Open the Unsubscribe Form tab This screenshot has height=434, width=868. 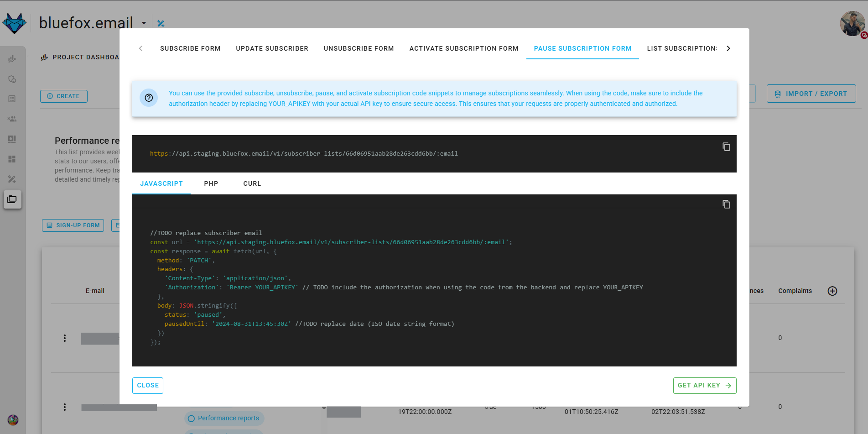tap(359, 48)
